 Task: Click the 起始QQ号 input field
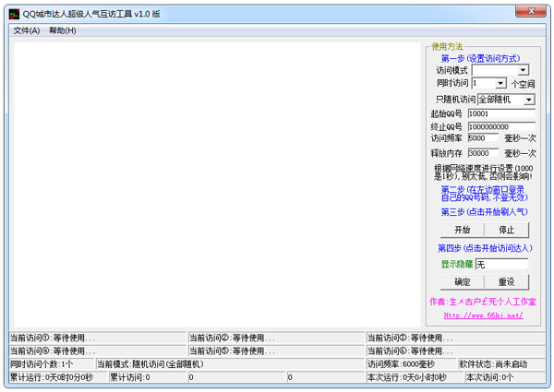point(500,113)
